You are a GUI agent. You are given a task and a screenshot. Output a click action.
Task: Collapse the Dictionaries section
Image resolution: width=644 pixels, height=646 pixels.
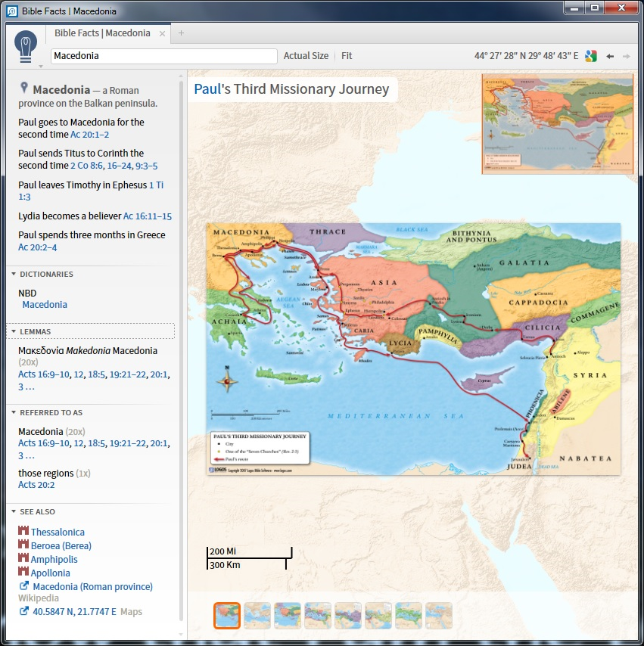(x=14, y=274)
